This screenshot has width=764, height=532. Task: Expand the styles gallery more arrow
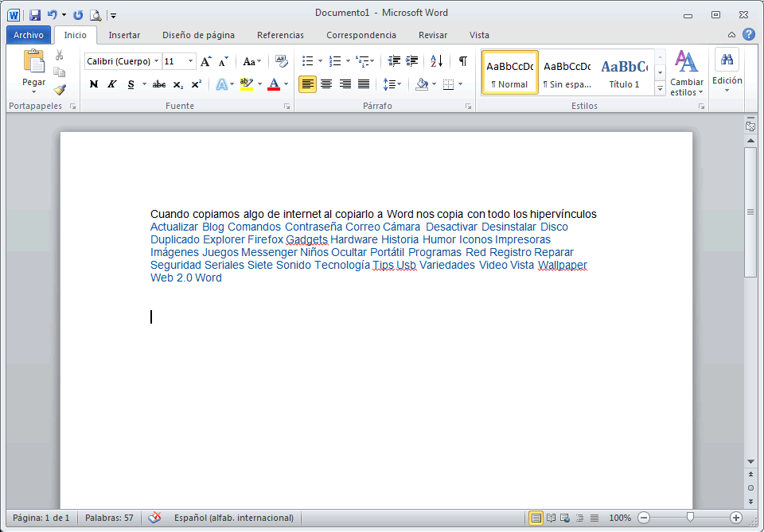coord(661,88)
